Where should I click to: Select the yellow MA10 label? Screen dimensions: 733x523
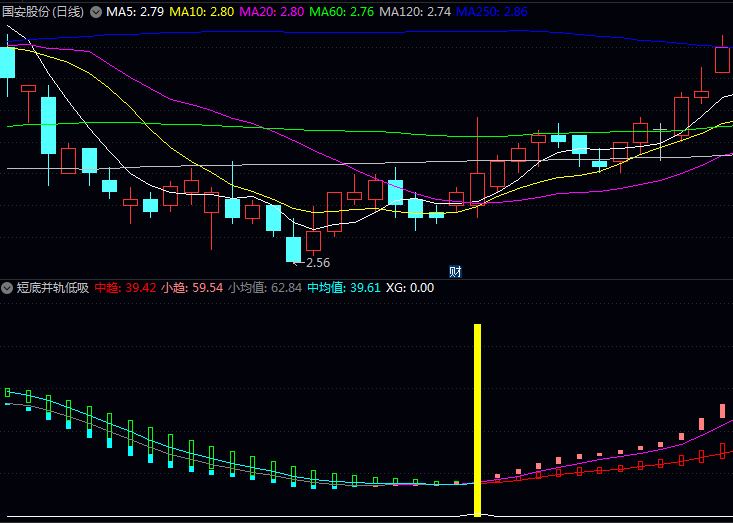[202, 12]
